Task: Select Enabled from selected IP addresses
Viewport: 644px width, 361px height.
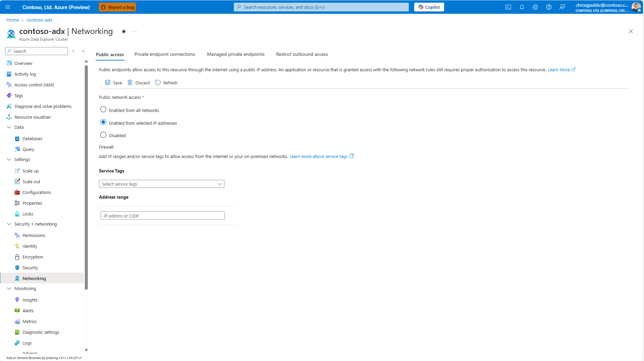Action: pos(103,122)
